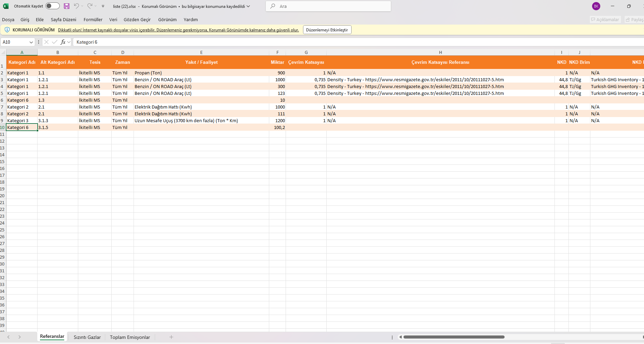Image resolution: width=644 pixels, height=344 pixels.
Task: Toggle the Otomatik Kaydet switch
Action: (52, 6)
